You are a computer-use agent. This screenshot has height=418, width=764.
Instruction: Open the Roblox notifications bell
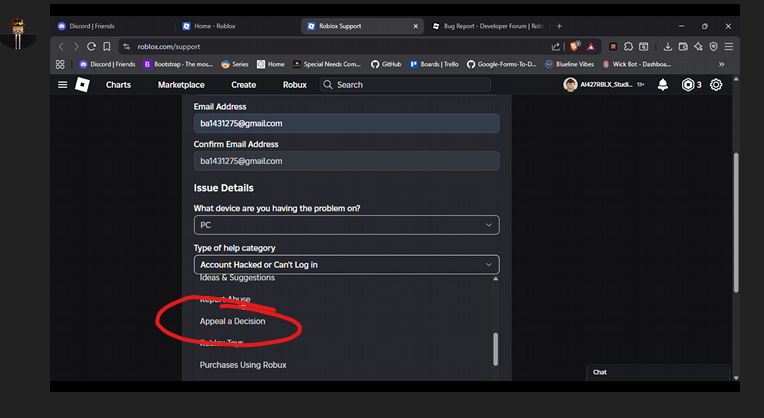click(663, 85)
